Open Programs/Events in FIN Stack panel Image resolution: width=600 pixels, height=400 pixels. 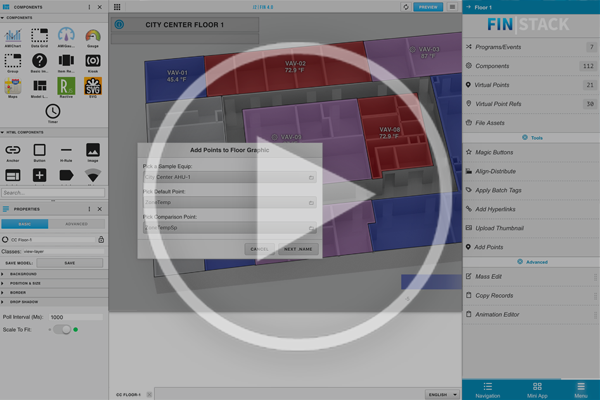point(531,47)
